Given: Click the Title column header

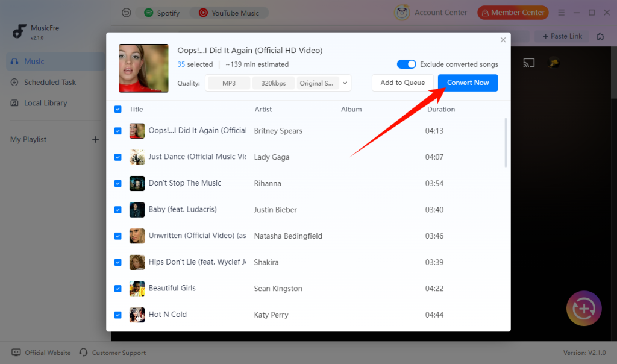Looking at the screenshot, I should [x=136, y=110].
